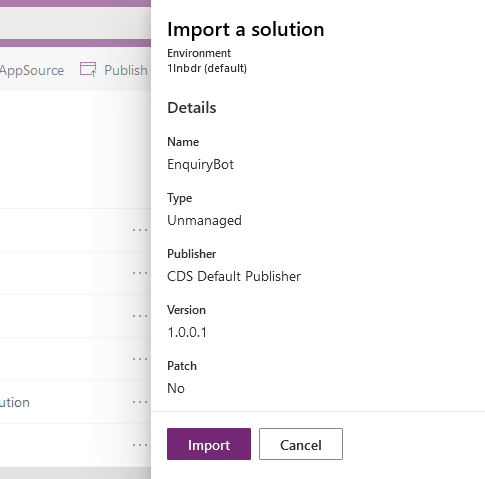Select the Publish label in the command bar

[x=126, y=70]
